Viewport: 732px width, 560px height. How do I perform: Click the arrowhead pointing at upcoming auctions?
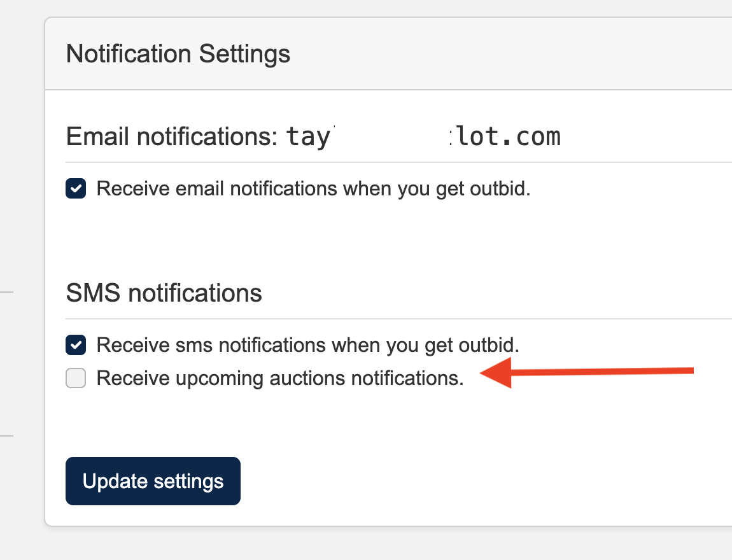[x=496, y=373]
